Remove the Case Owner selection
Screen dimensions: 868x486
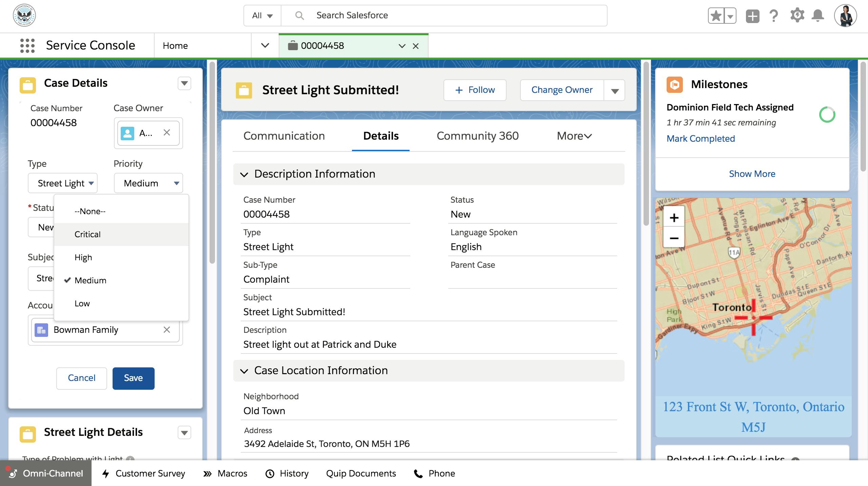tap(166, 133)
